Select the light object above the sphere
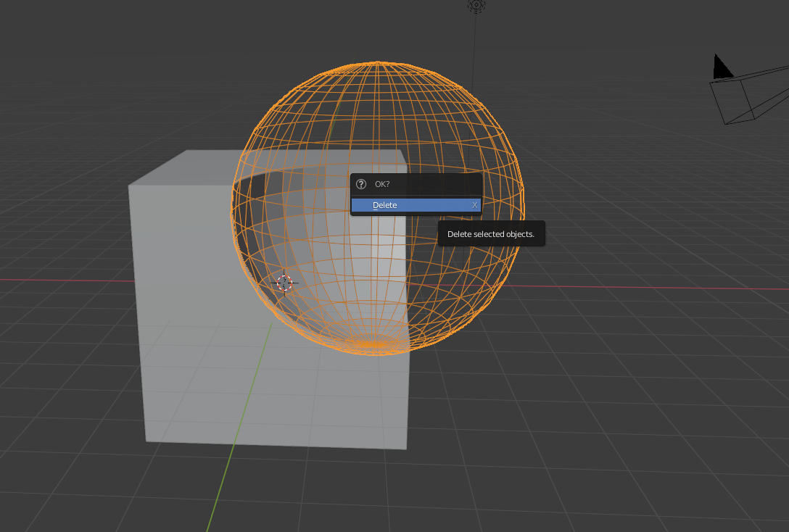The height and width of the screenshot is (532, 789). click(x=476, y=6)
